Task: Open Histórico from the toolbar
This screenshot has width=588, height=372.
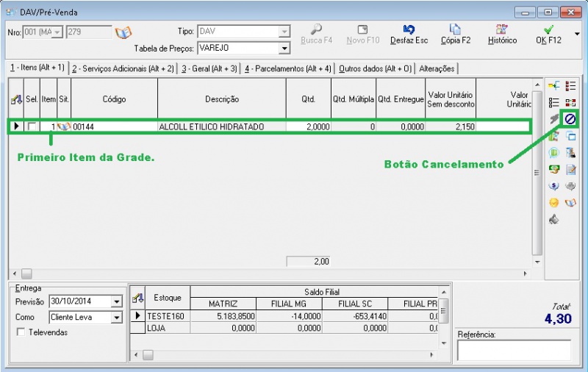Action: tap(502, 34)
